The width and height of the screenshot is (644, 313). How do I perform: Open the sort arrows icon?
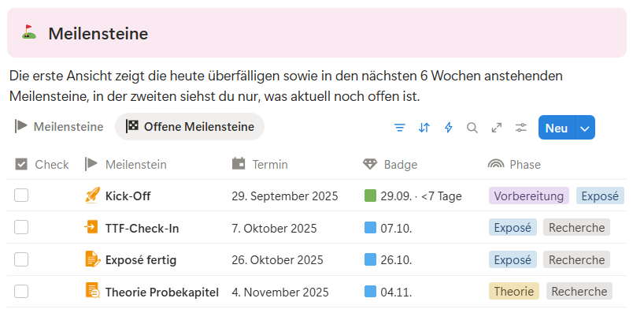click(x=424, y=128)
